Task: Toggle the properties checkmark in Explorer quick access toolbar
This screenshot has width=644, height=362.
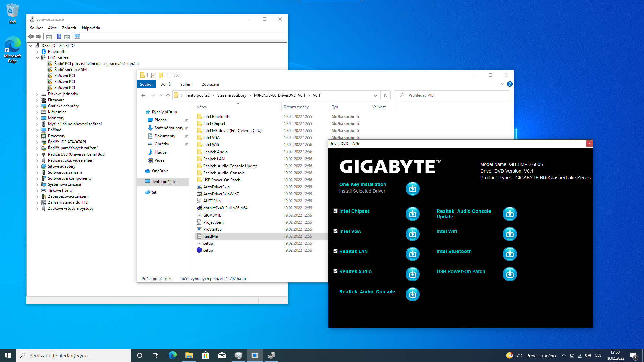Action: (153, 75)
